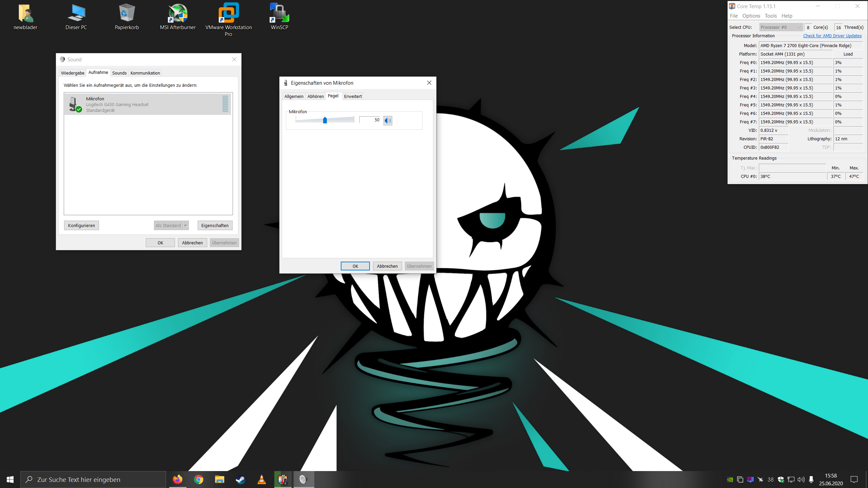Open VLC media player in taskbar
Image resolution: width=868 pixels, height=488 pixels.
262,480
